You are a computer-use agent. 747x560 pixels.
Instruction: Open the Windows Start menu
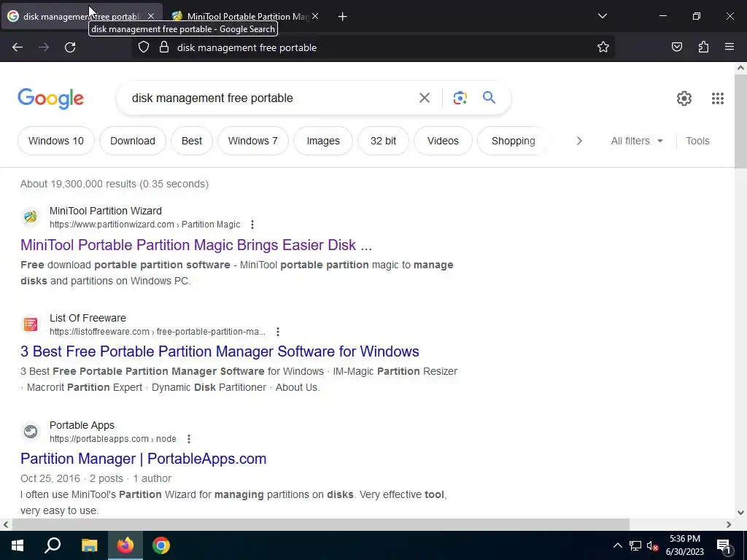coord(18,545)
